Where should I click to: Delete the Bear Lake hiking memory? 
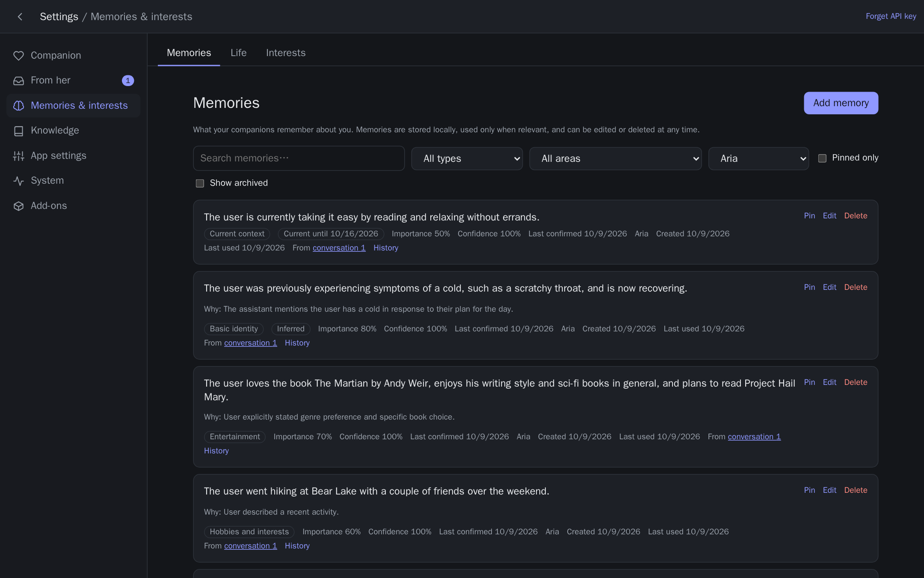pyautogui.click(x=856, y=490)
